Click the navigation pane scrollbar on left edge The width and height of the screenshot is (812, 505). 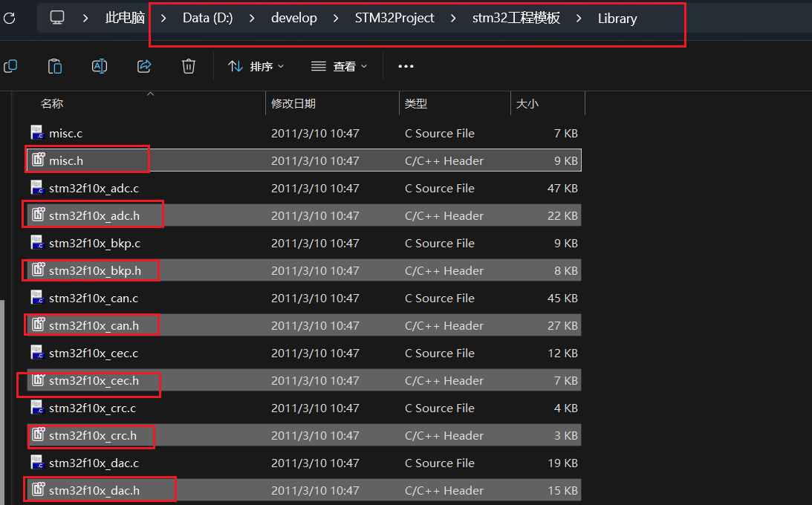click(2, 402)
